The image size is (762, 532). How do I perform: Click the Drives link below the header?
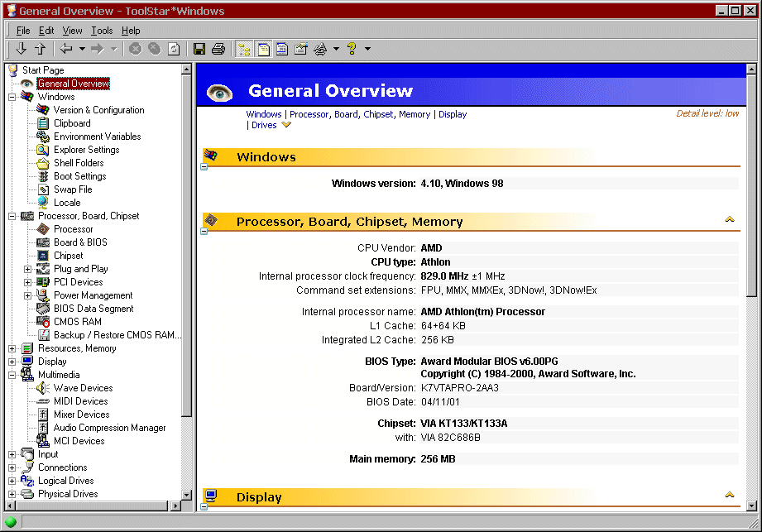tap(264, 126)
